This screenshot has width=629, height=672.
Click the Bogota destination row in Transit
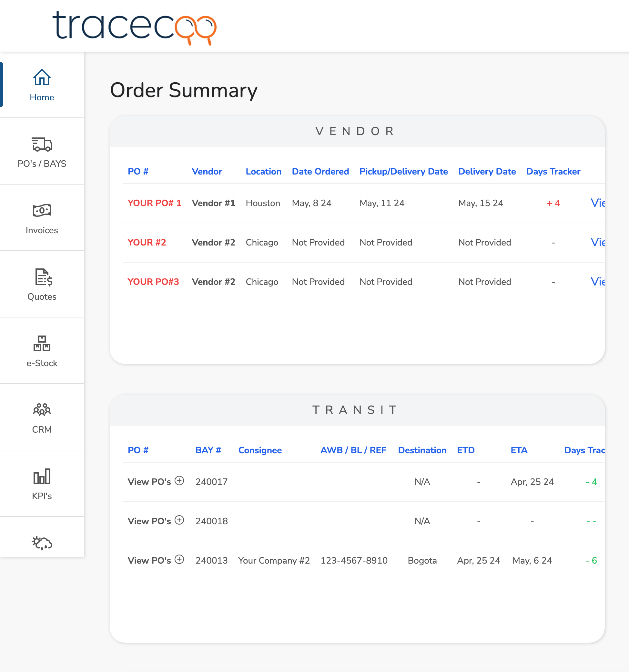422,560
